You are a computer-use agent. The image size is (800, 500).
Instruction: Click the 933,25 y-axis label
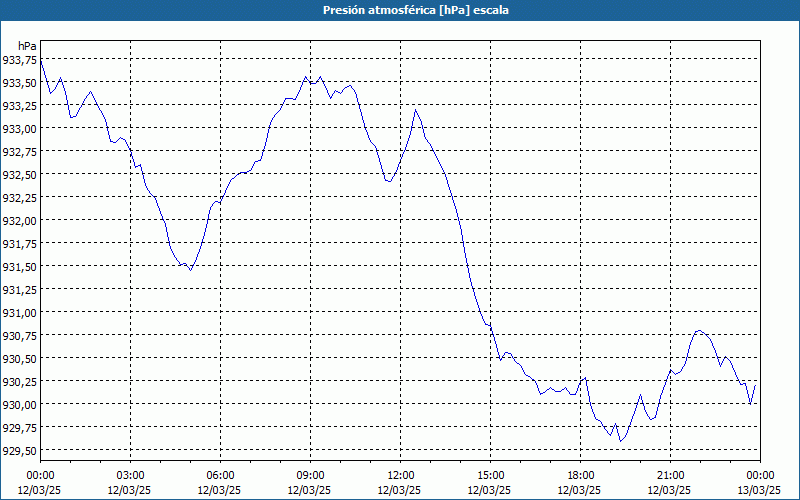point(19,106)
